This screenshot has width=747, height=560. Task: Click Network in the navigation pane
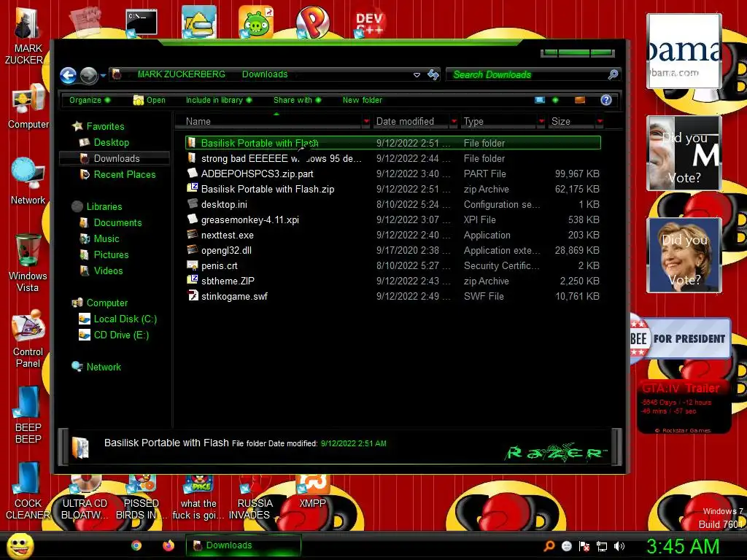coord(96,367)
